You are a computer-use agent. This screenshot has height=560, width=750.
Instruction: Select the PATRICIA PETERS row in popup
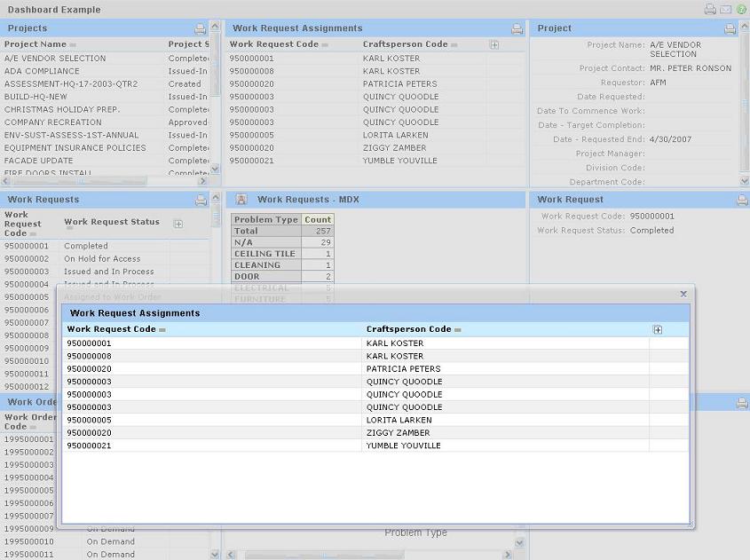[x=403, y=369]
